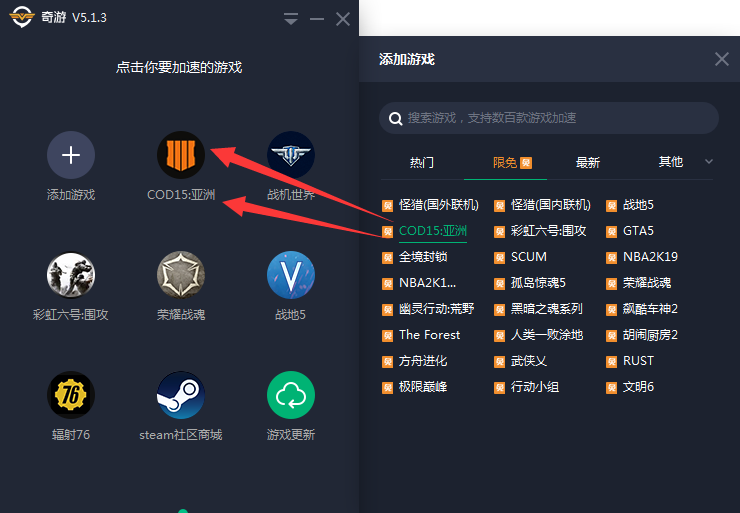Launch the 彩虹六号:围攻 icon in the main grid
The image size is (740, 513).
[x=71, y=275]
